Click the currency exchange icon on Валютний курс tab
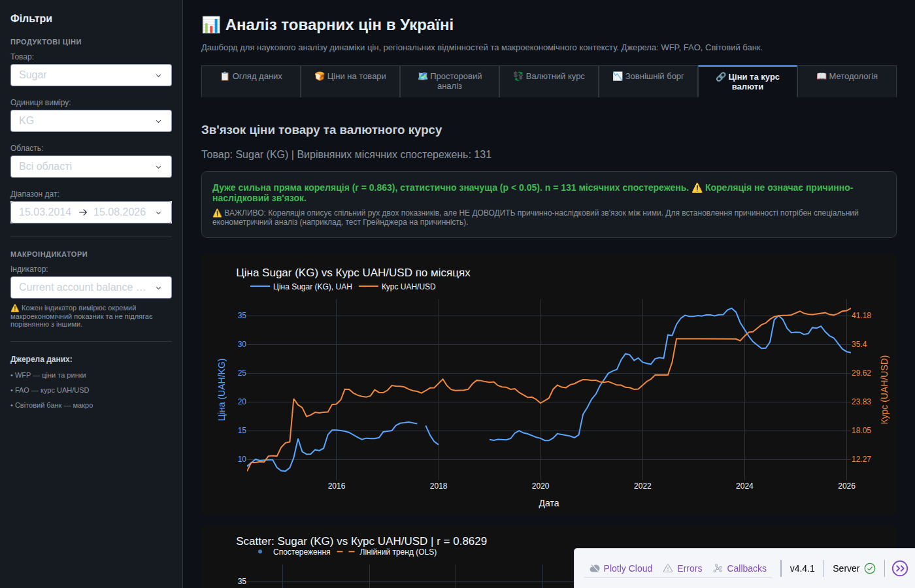This screenshot has height=588, width=915. pos(518,76)
